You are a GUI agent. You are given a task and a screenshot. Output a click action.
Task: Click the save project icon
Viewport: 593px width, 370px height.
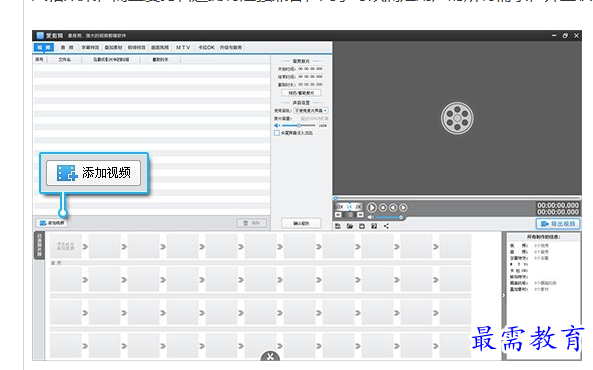point(362,226)
